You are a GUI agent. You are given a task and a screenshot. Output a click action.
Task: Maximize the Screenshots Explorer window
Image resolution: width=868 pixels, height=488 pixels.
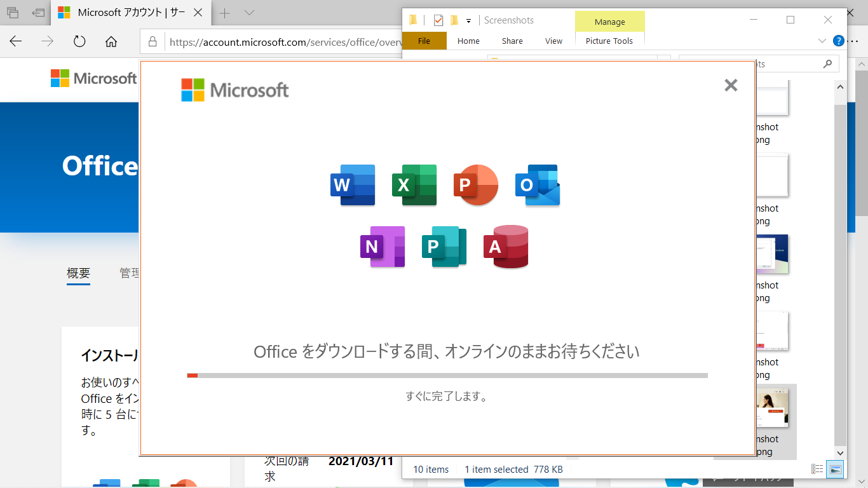(790, 20)
